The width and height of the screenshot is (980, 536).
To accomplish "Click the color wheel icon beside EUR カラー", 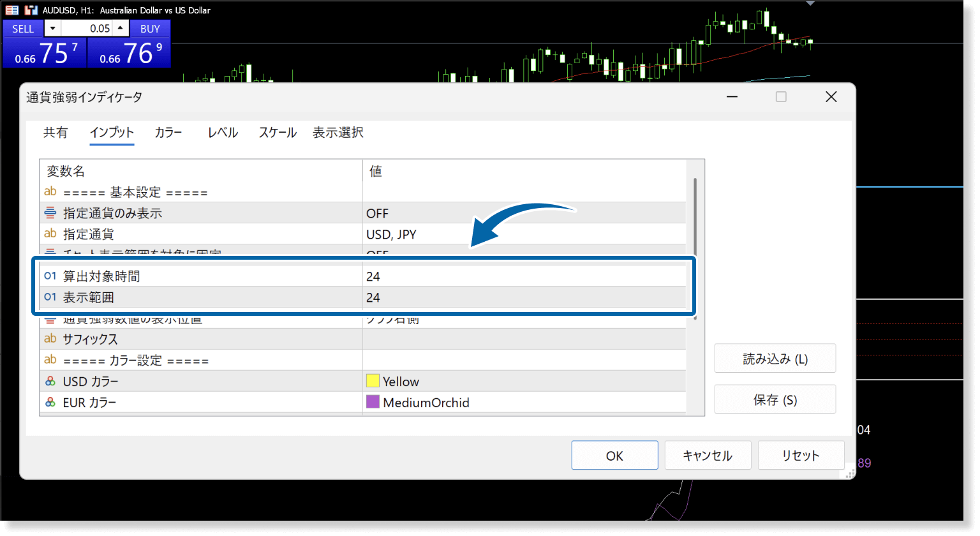I will pyautogui.click(x=50, y=402).
